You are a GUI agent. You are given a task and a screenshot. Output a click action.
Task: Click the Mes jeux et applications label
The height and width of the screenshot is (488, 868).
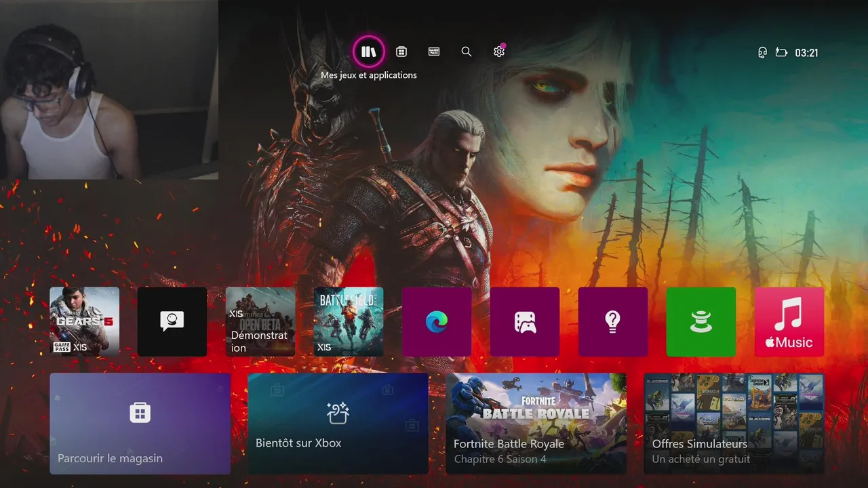coord(369,75)
